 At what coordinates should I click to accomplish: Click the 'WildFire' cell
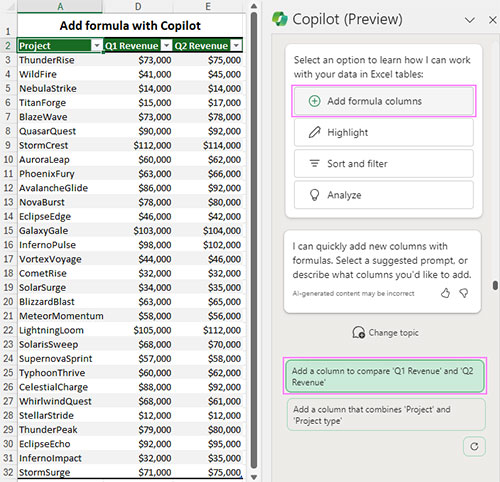60,74
